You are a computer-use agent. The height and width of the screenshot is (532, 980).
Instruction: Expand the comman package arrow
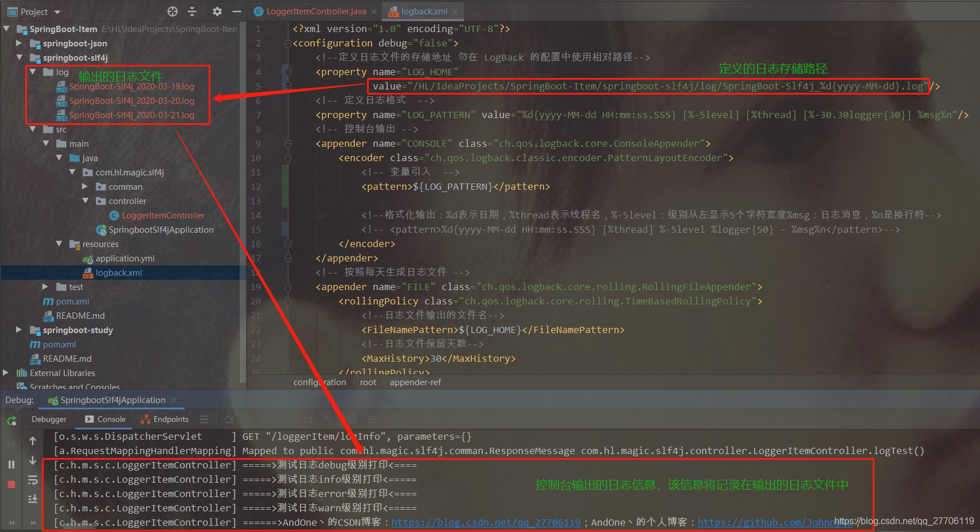click(85, 186)
